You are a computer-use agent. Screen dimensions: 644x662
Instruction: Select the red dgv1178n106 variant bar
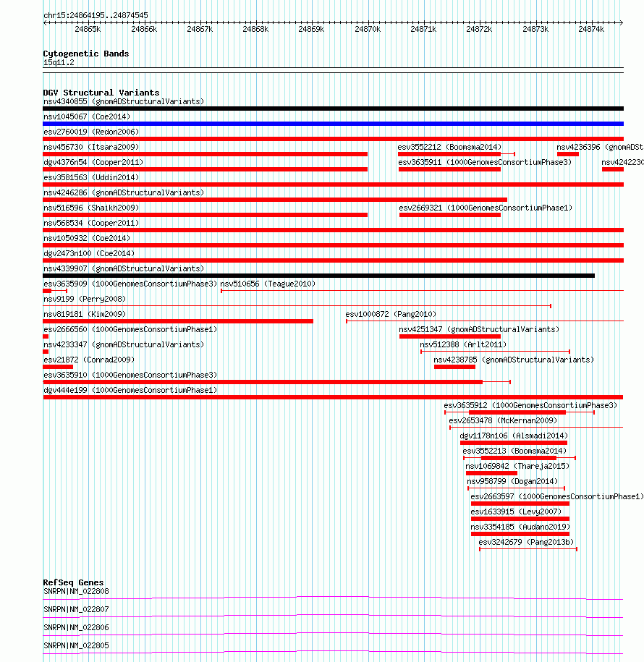tap(514, 443)
